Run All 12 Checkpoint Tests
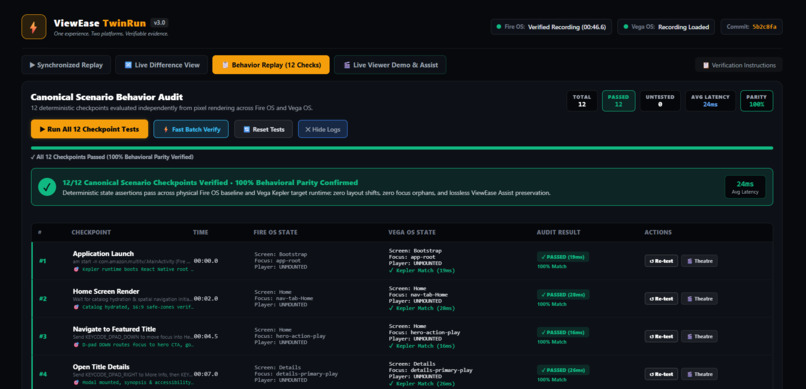Screen dimensions: 806x389 (x=89, y=129)
